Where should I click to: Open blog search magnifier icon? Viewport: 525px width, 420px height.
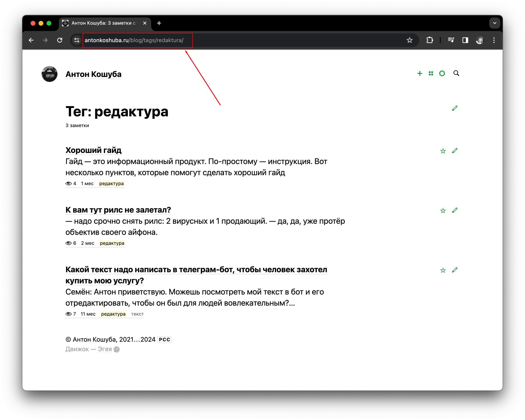tap(456, 73)
